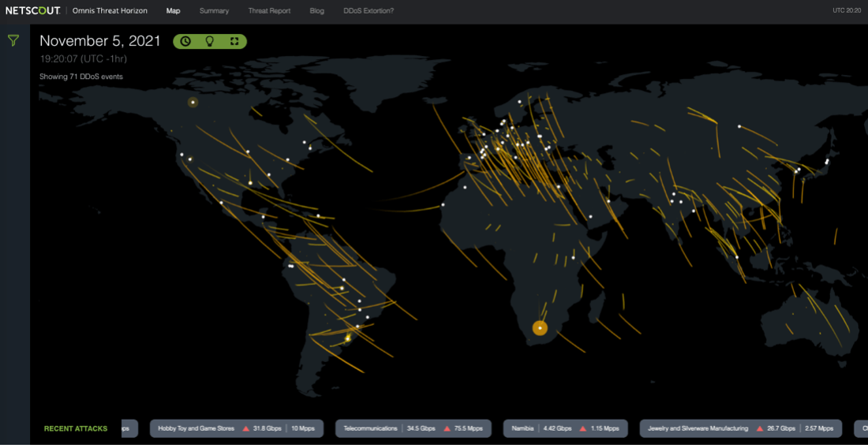The height and width of the screenshot is (448, 868).
Task: Open the Summary tab
Action: click(214, 10)
